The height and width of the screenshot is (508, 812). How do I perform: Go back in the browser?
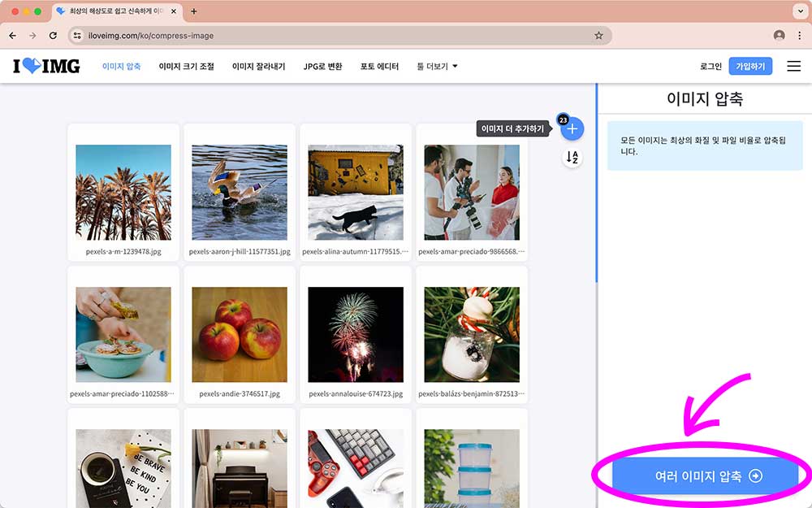(12, 35)
